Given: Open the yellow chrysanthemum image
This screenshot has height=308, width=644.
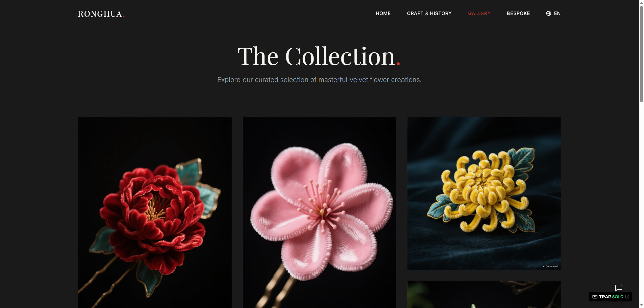Looking at the screenshot, I should (484, 193).
